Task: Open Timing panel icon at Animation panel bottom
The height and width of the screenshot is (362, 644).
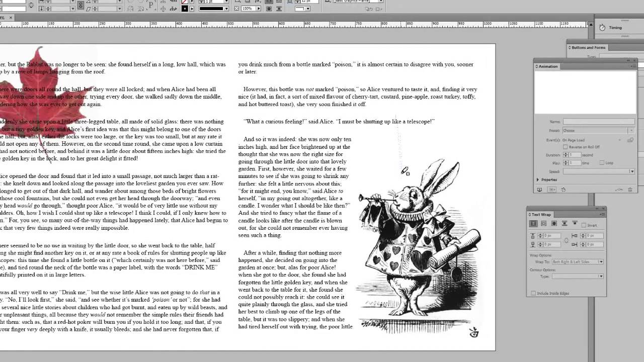Action: pos(563,190)
